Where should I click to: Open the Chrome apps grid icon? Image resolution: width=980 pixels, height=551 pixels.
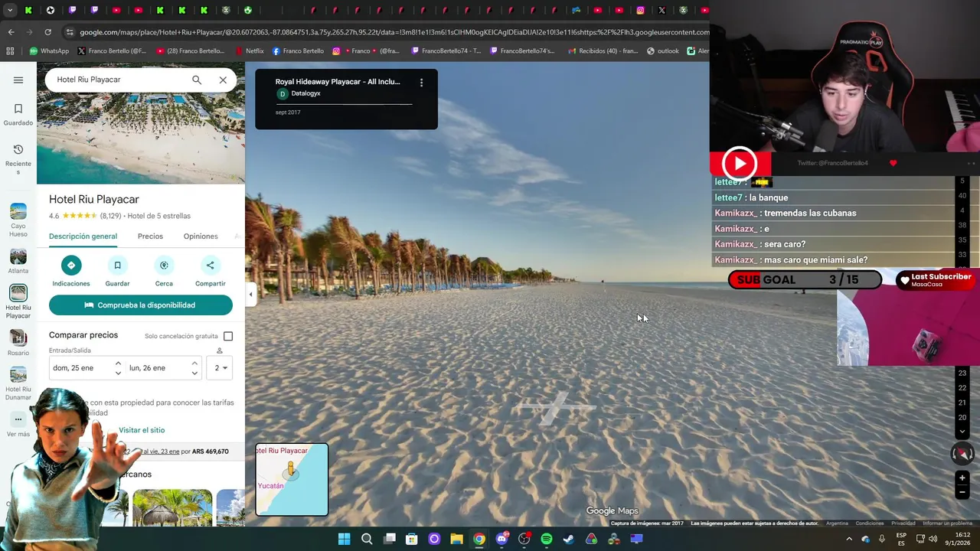10,51
